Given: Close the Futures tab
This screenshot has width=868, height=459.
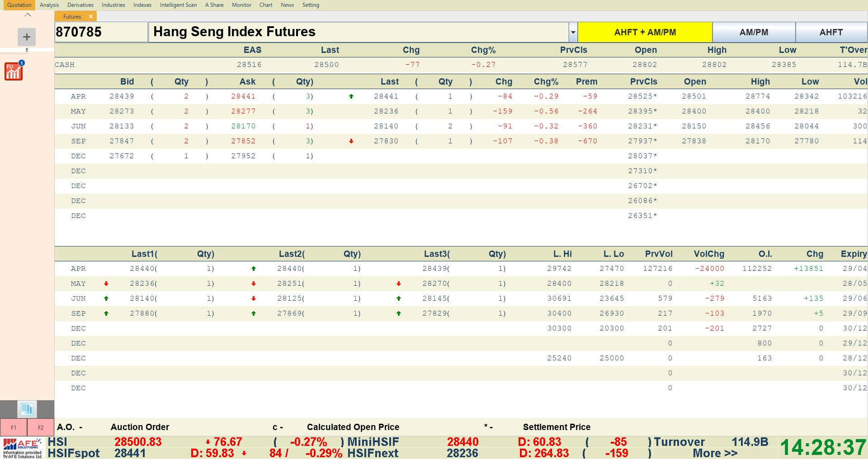Looking at the screenshot, I should (91, 16).
